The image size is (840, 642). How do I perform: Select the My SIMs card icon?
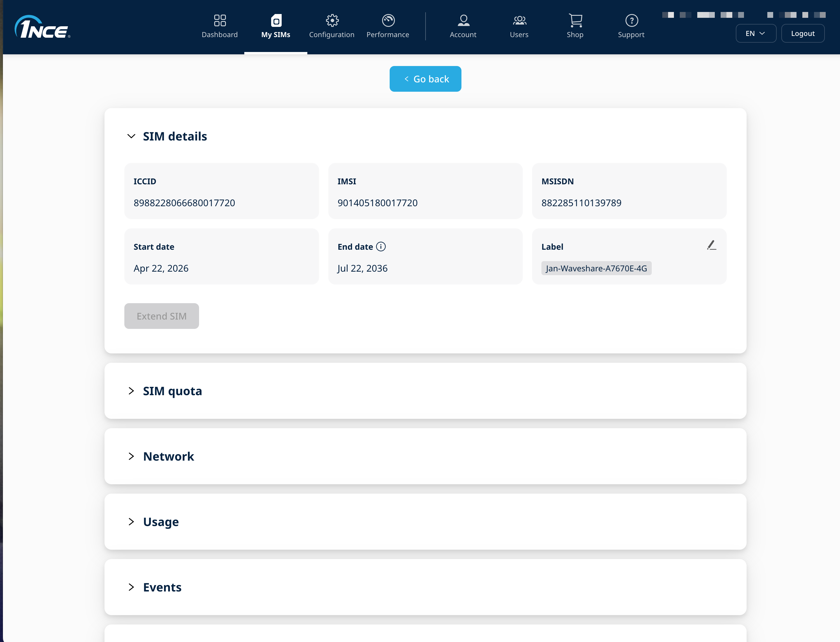[x=276, y=20]
